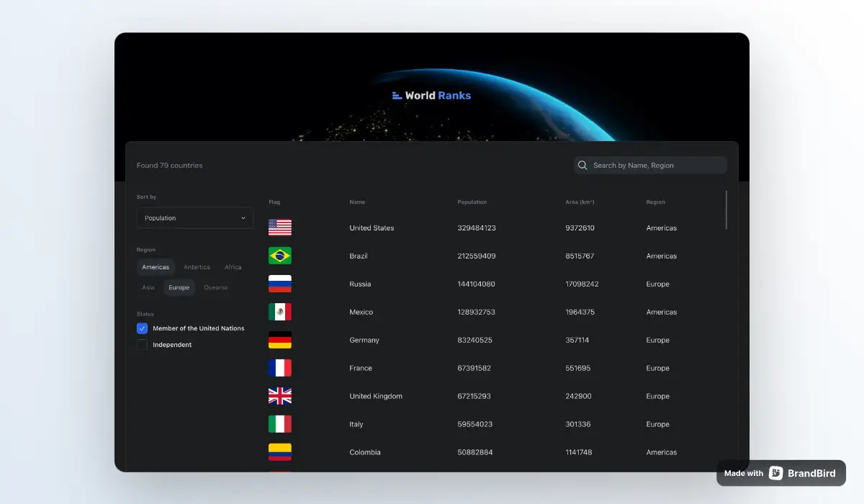This screenshot has width=864, height=504.
Task: Click the Russia flag icon
Action: pos(280,284)
